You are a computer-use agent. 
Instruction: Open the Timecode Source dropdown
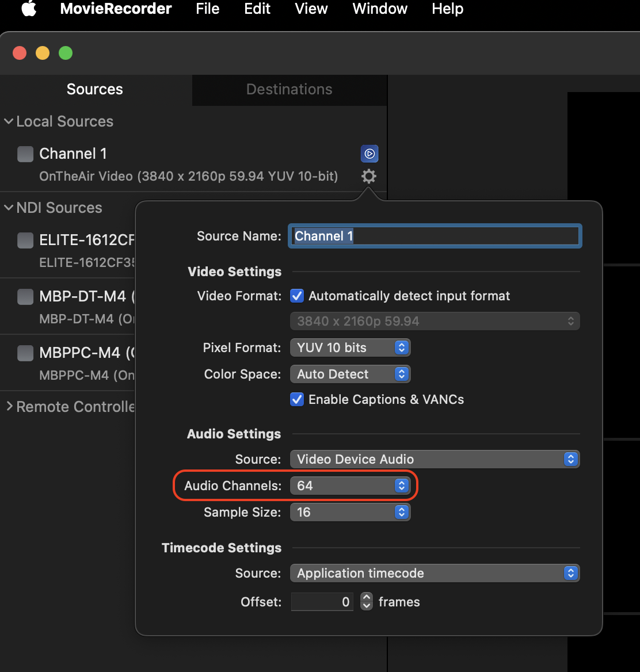(x=435, y=573)
